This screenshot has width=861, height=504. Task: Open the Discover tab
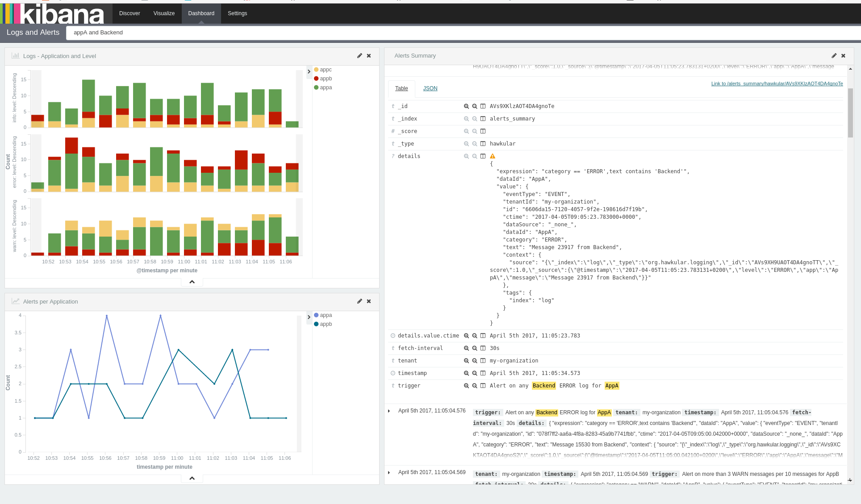tap(130, 13)
